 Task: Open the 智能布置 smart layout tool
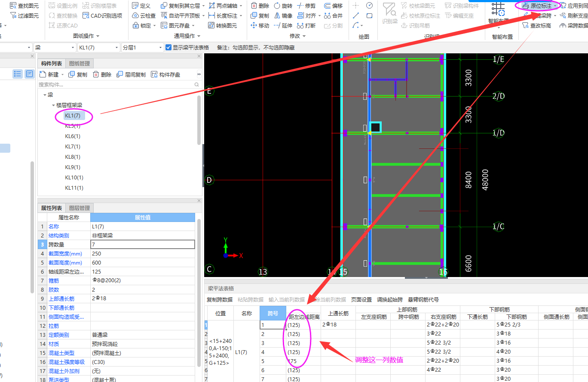click(499, 13)
